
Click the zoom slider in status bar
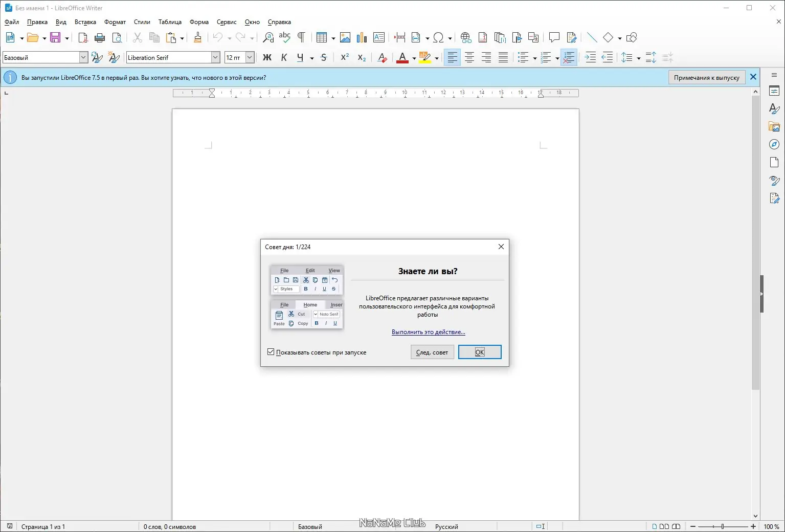tap(723, 526)
